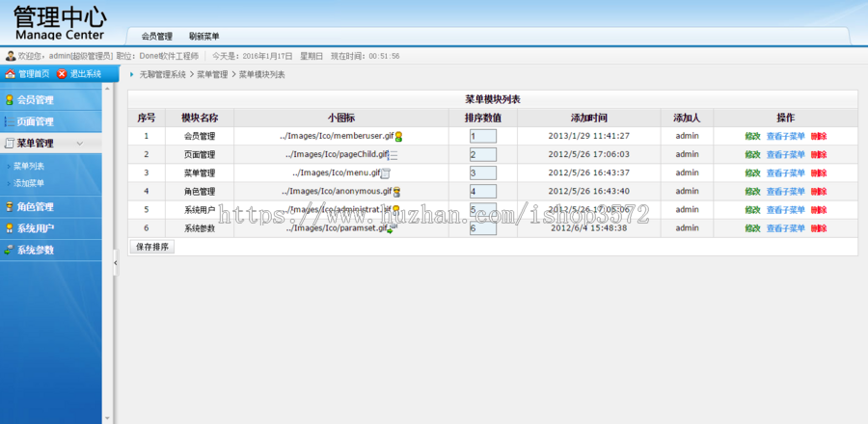
Task: Click the 系统用户 sidebar icon
Action: 9,228
